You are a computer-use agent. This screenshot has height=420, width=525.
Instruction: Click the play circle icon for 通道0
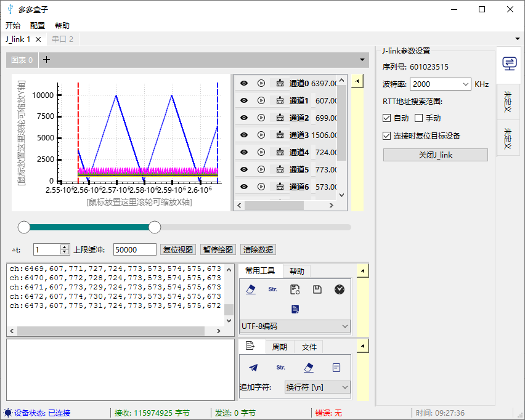point(261,83)
